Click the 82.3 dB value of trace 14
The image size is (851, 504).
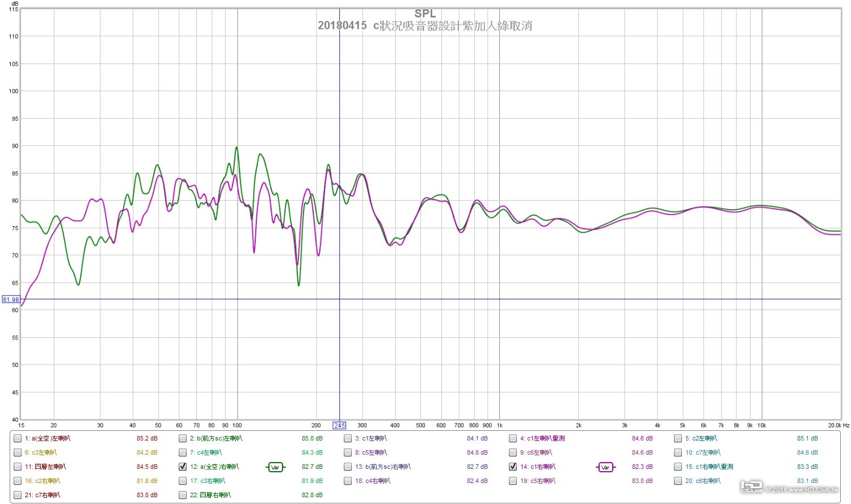click(642, 467)
